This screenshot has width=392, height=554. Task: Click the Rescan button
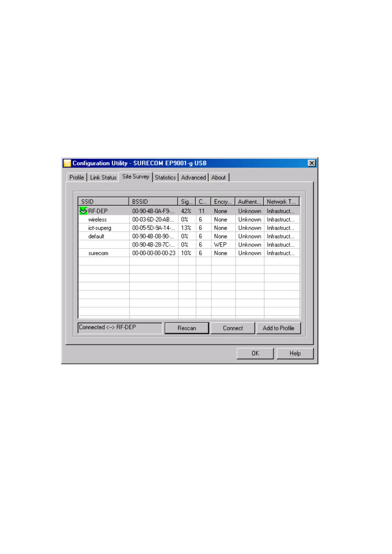(187, 328)
